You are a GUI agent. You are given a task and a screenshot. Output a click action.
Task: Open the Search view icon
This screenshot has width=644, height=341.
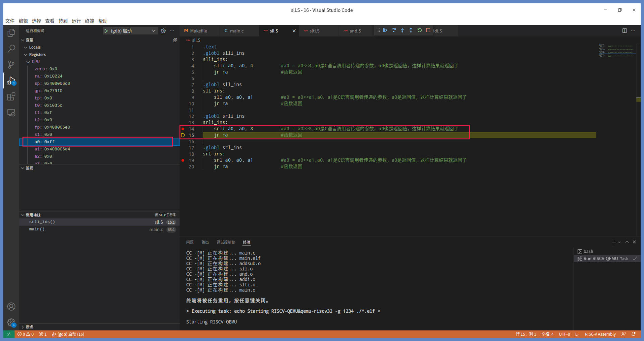11,49
